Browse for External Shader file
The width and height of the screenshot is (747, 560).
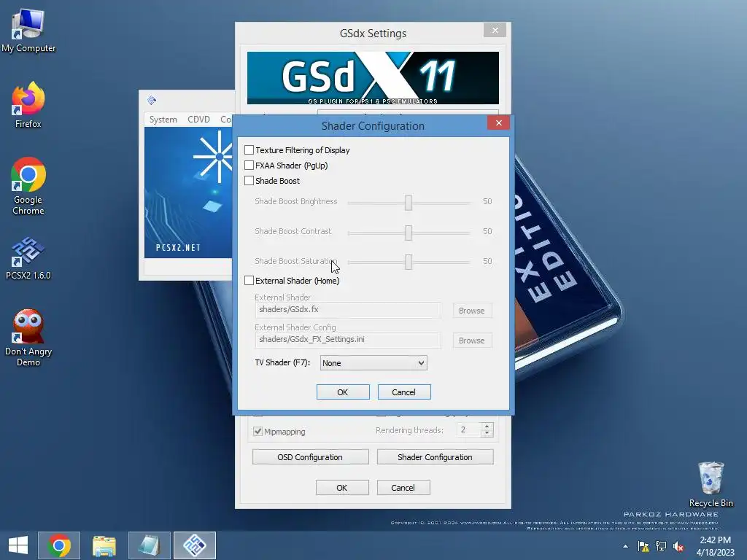(472, 311)
